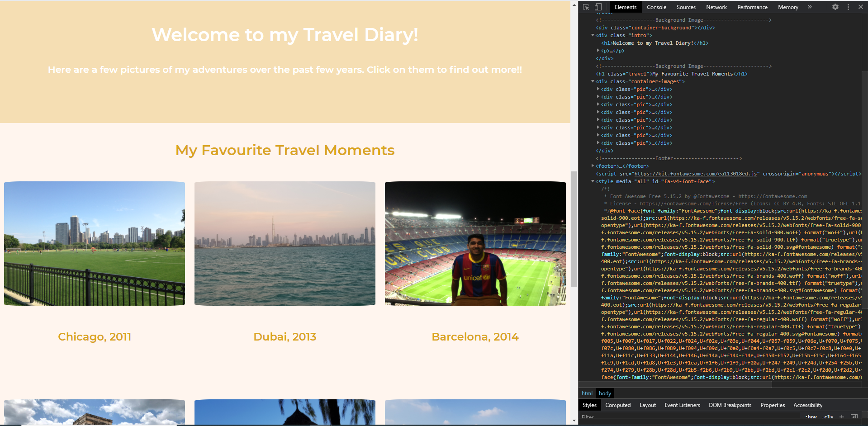Screen dimensions: 868x426
Task: Select the h1 class travel element row
Action: (672, 74)
